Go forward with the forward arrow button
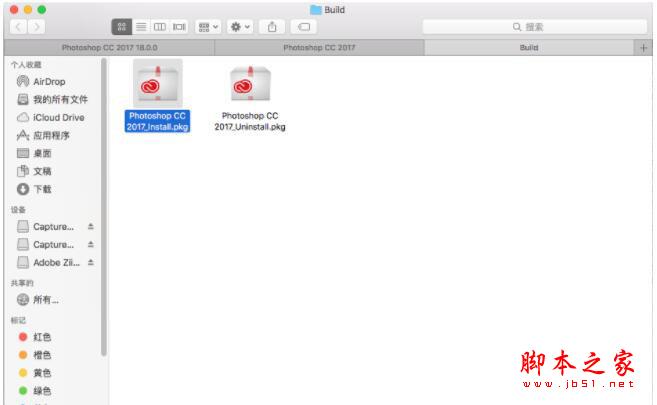Screen dimensions: 657x405 pyautogui.click(x=36, y=27)
